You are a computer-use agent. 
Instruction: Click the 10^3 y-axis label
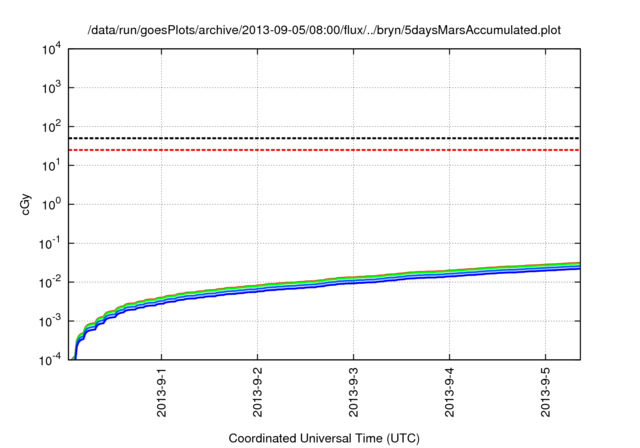[51, 87]
